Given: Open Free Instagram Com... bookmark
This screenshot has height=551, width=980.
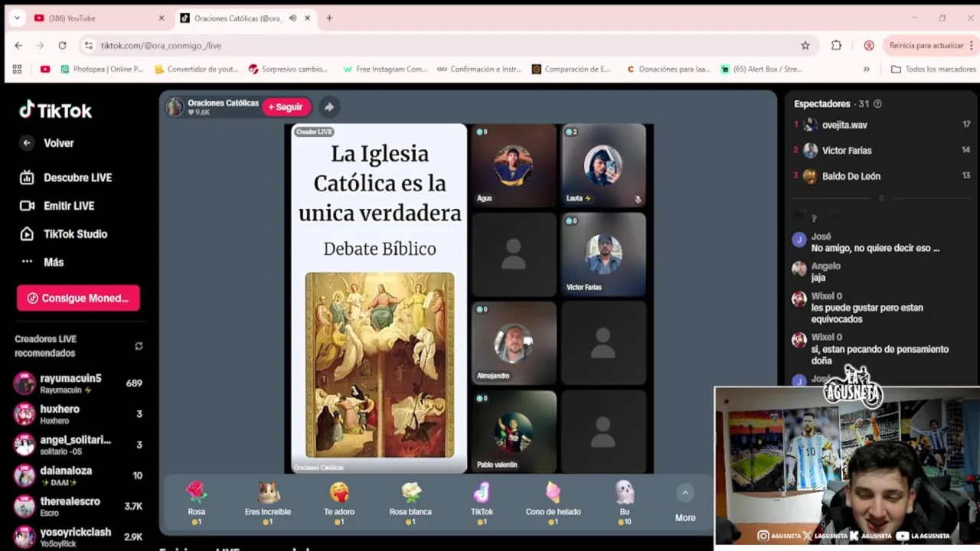Looking at the screenshot, I should 385,69.
